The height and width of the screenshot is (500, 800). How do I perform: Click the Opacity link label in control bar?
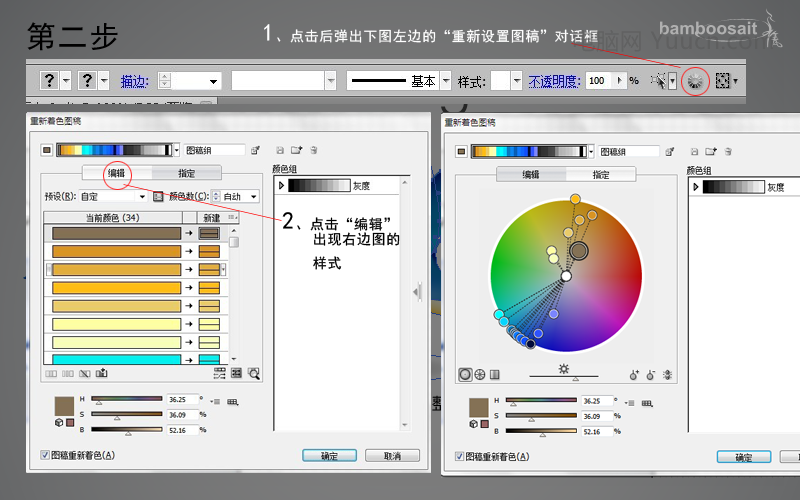coord(554,81)
